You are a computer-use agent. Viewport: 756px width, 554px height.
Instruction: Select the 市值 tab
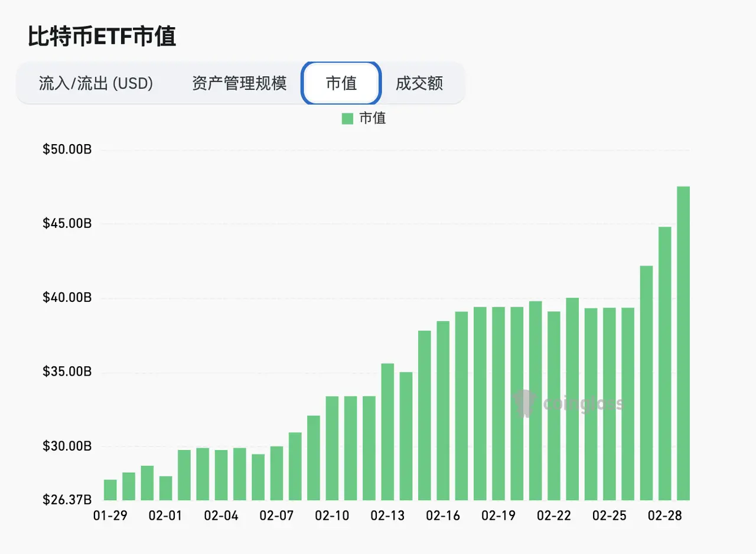click(341, 83)
